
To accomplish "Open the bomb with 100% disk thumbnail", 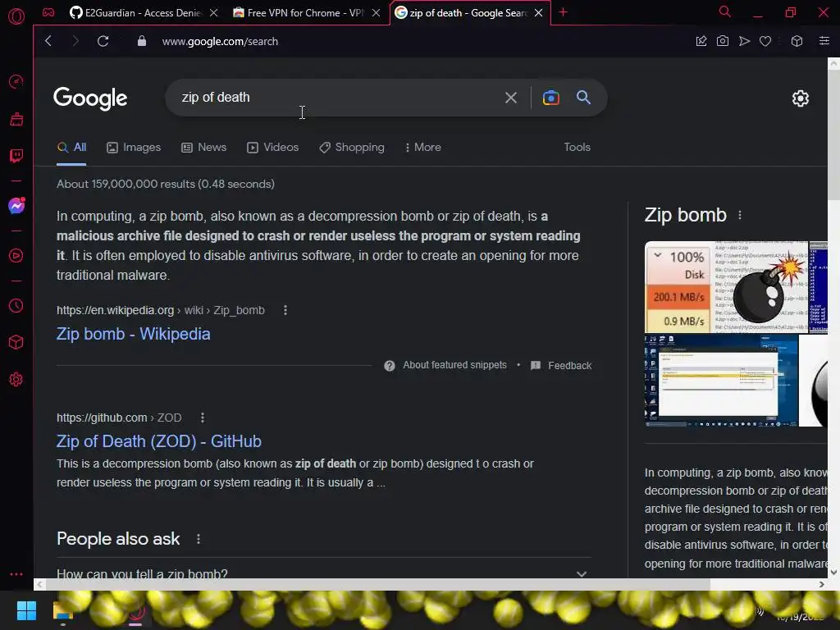I will pyautogui.click(x=726, y=286).
